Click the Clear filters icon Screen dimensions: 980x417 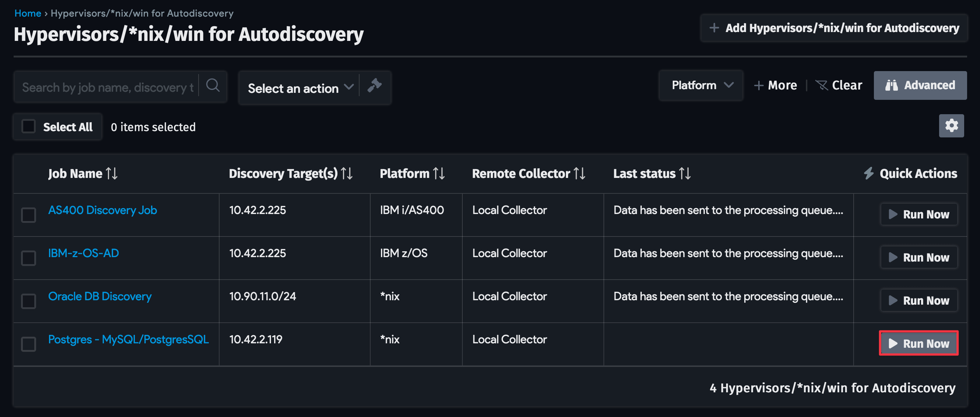pos(822,85)
